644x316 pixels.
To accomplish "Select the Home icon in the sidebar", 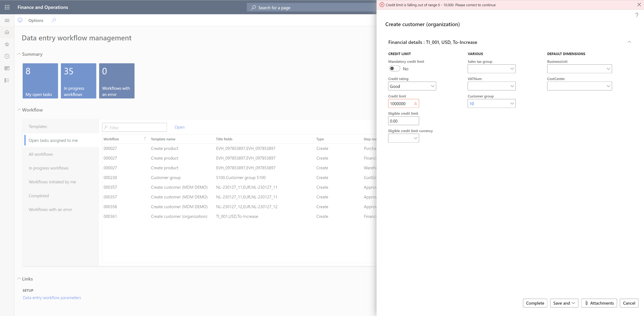I will (7, 32).
